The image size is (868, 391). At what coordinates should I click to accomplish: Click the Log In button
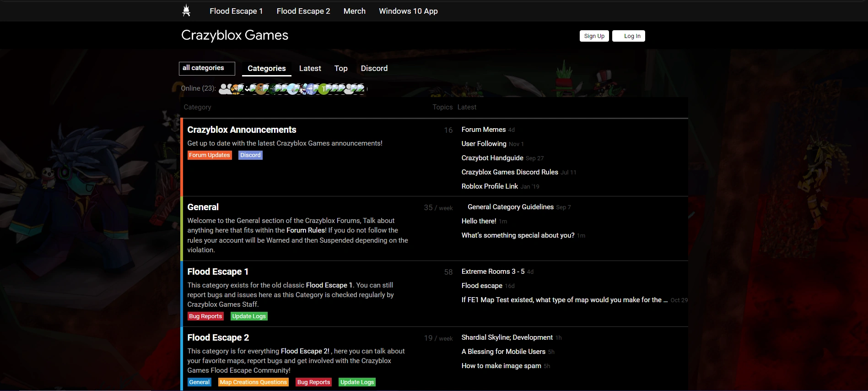pyautogui.click(x=629, y=36)
